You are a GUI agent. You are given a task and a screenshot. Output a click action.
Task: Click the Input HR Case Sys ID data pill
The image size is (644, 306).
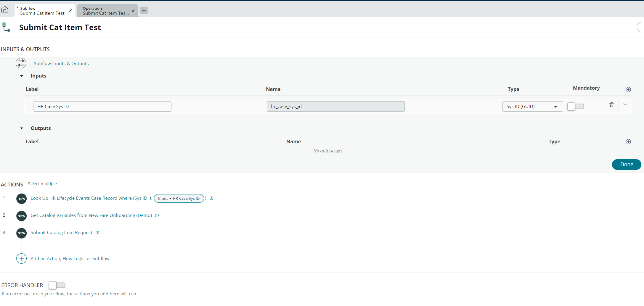[179, 198]
